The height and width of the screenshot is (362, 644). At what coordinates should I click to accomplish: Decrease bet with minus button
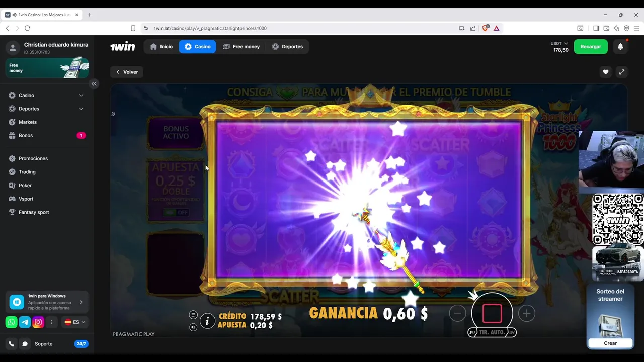(457, 314)
